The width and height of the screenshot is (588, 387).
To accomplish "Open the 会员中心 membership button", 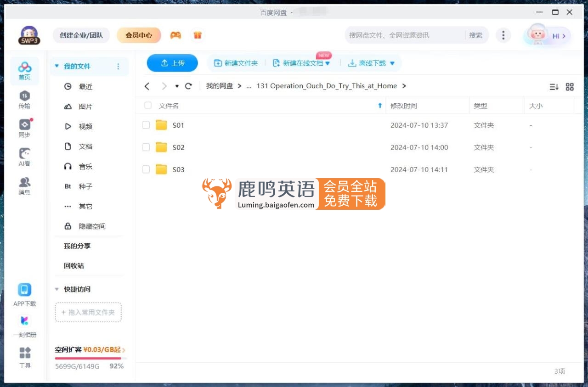I will tap(139, 35).
